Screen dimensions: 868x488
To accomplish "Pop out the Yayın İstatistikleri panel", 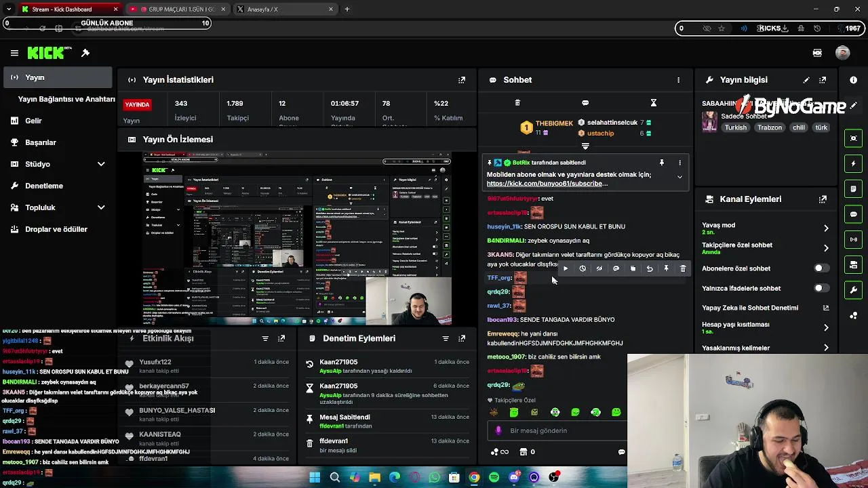I will pyautogui.click(x=462, y=80).
